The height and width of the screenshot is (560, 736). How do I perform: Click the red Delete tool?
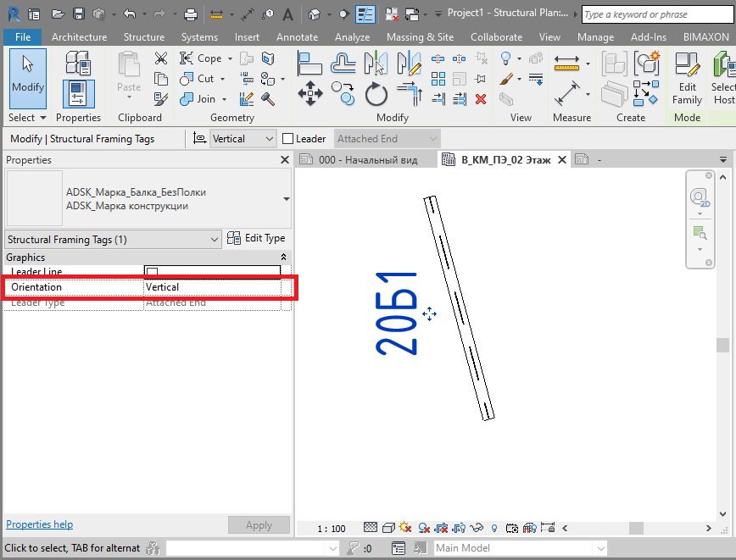(479, 98)
